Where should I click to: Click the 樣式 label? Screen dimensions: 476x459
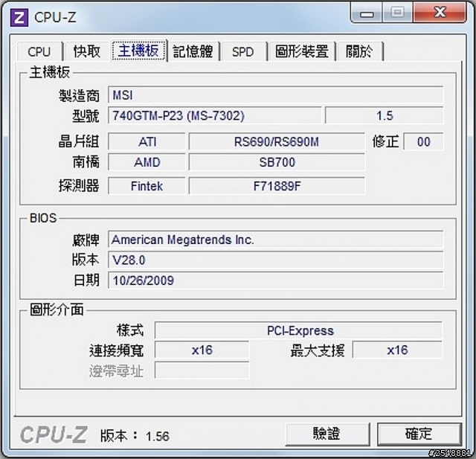pyautogui.click(x=130, y=330)
